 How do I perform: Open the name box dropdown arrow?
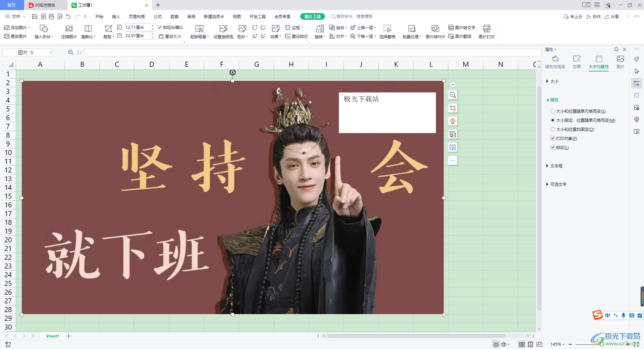click(51, 52)
